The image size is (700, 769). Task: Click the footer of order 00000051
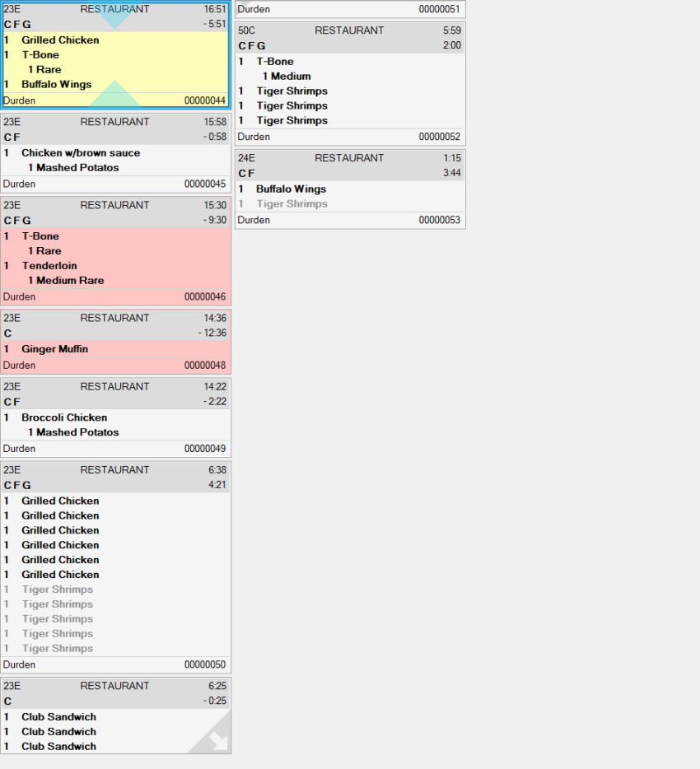350,9
